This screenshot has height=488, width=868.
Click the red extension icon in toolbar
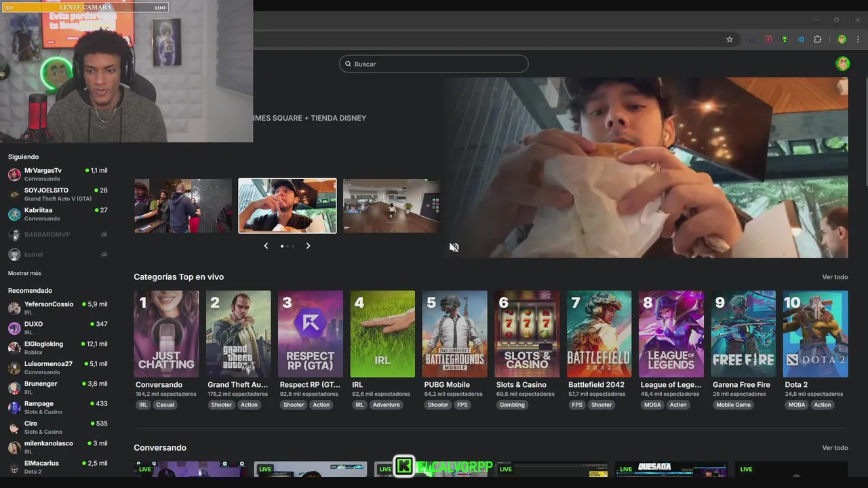tap(768, 39)
